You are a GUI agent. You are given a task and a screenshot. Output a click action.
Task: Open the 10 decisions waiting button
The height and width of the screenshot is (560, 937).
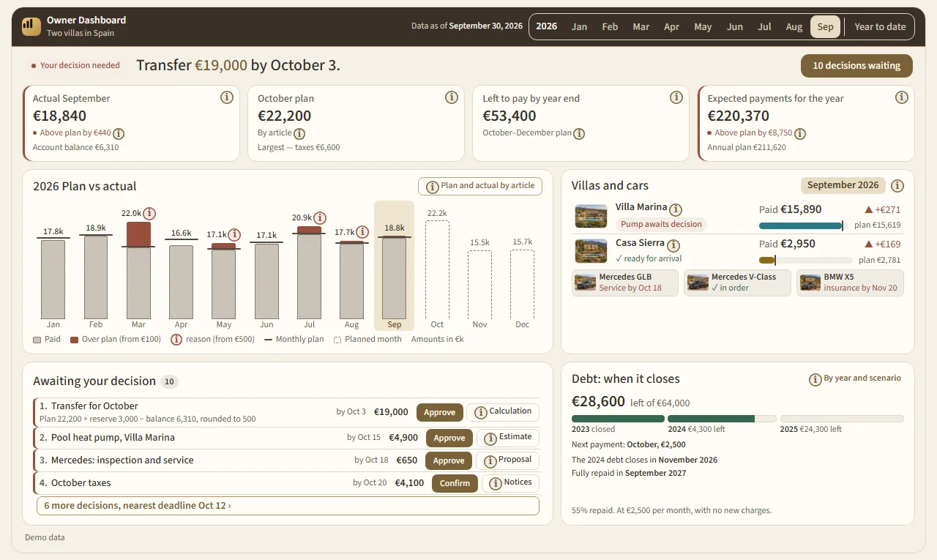[x=856, y=65]
